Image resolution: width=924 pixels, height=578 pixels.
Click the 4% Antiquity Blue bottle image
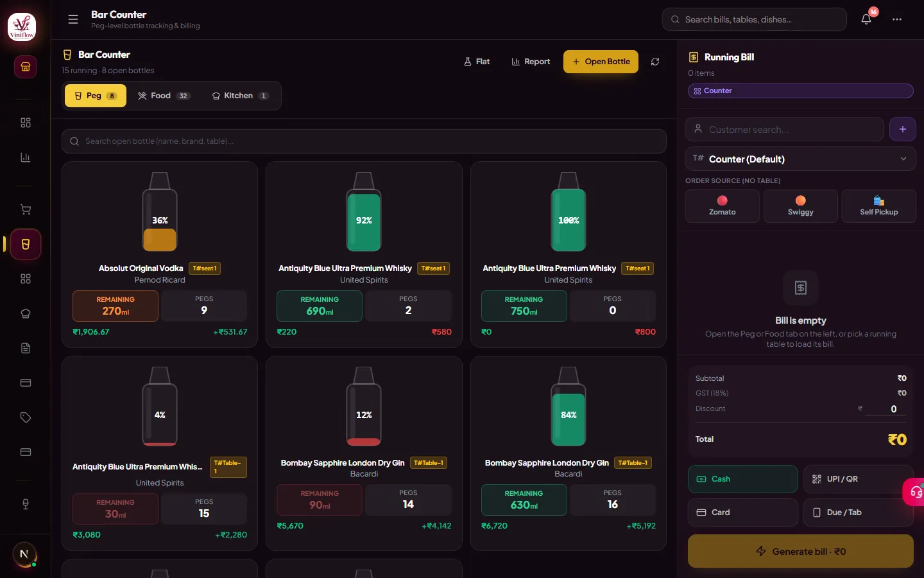tap(160, 407)
